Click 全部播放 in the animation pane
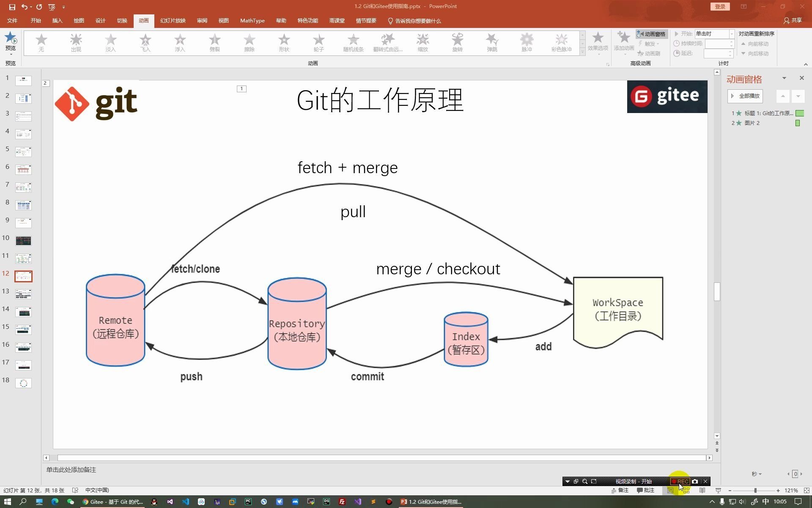812x508 pixels. coord(745,96)
